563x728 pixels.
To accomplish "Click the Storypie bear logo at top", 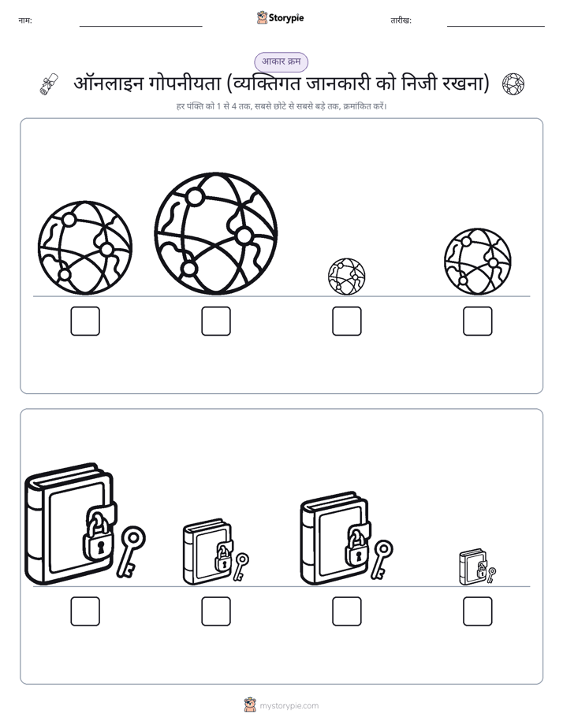I will (262, 17).
